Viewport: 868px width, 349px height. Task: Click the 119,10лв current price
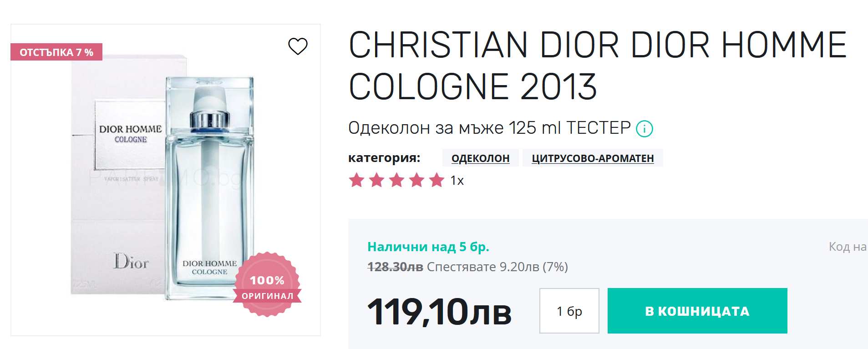pos(439,312)
